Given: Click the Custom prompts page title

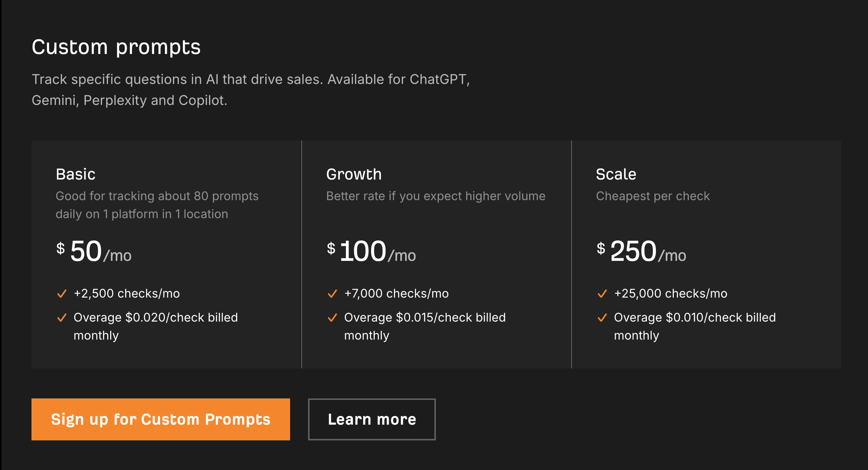Looking at the screenshot, I should click(x=116, y=46).
